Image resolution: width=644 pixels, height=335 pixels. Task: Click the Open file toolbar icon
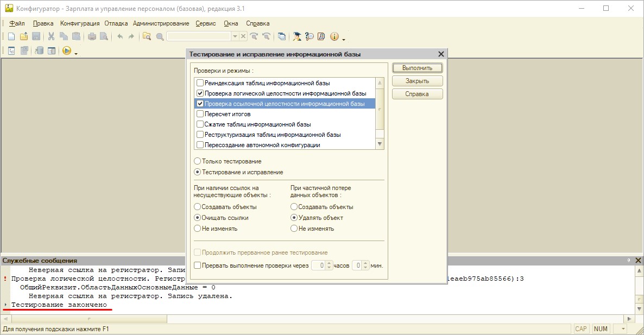point(24,36)
